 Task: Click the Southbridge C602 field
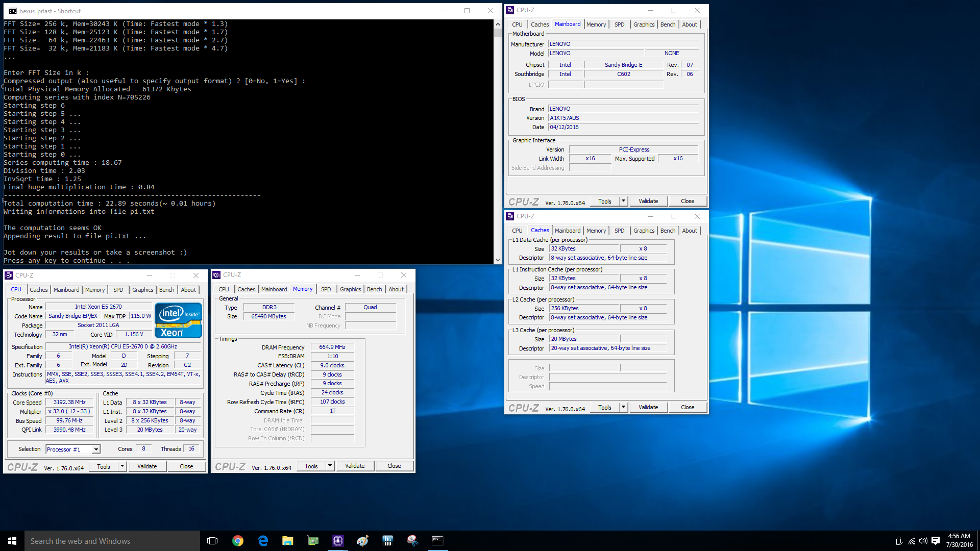pyautogui.click(x=624, y=74)
